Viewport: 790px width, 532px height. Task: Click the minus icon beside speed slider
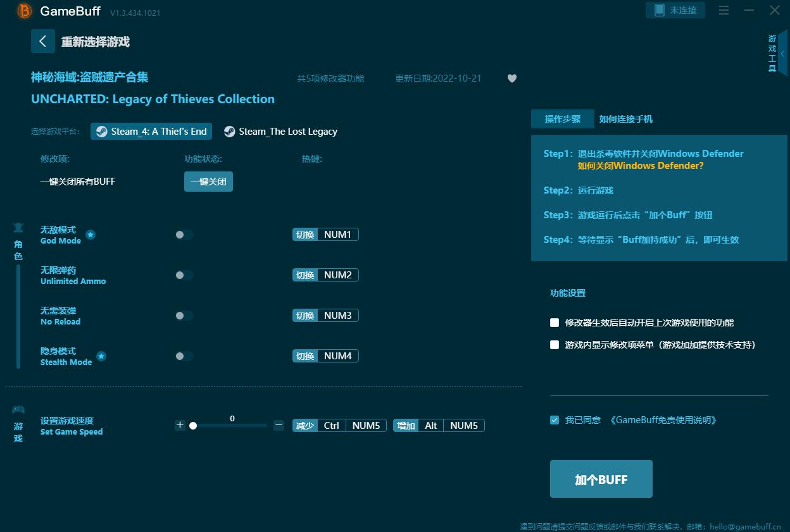[279, 425]
